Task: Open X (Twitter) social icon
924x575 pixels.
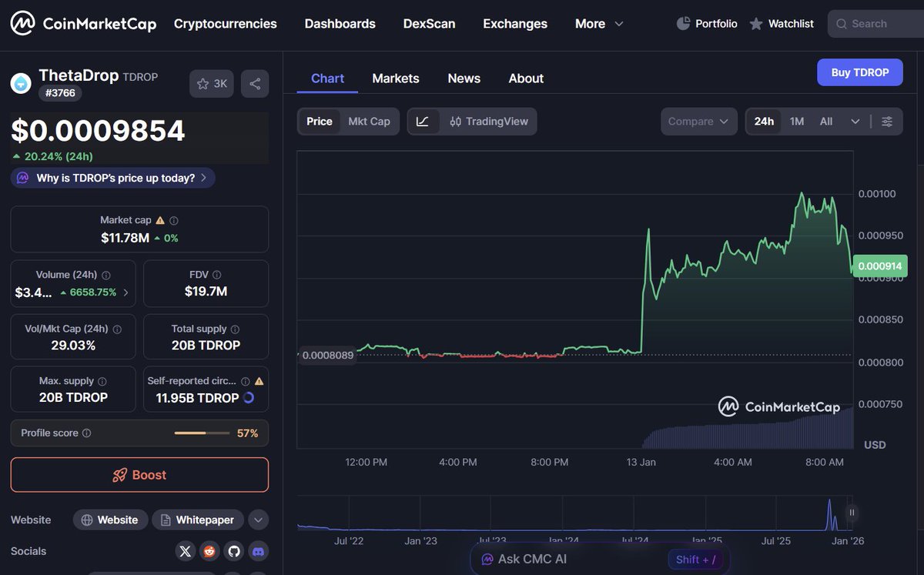Action: tap(185, 551)
